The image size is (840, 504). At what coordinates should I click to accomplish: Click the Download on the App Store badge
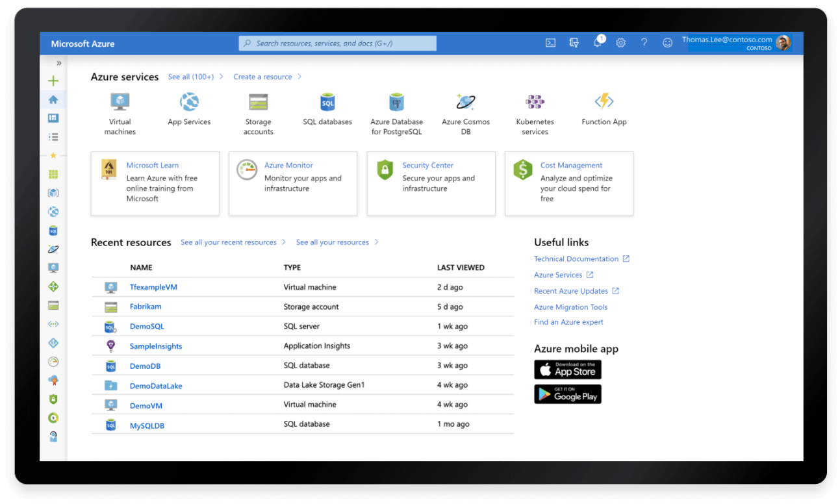point(568,370)
